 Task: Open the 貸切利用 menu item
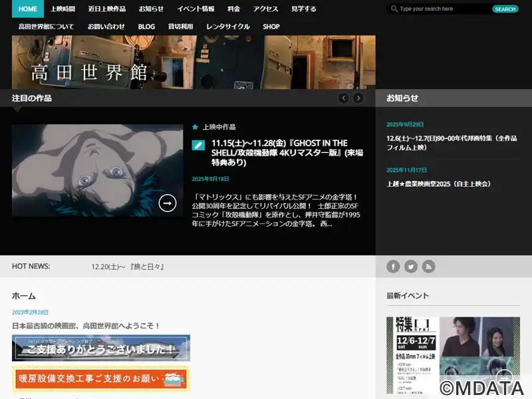[180, 27]
